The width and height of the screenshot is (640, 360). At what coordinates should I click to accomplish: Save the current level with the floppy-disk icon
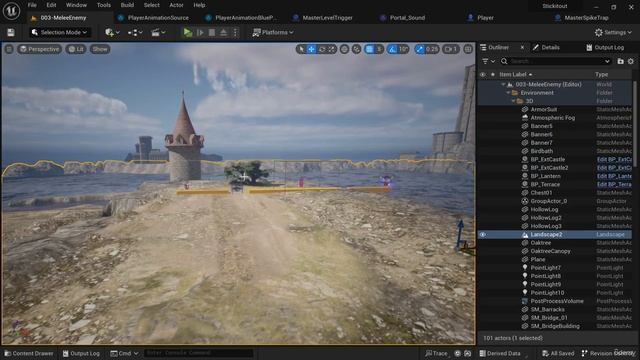pyautogui.click(x=11, y=32)
